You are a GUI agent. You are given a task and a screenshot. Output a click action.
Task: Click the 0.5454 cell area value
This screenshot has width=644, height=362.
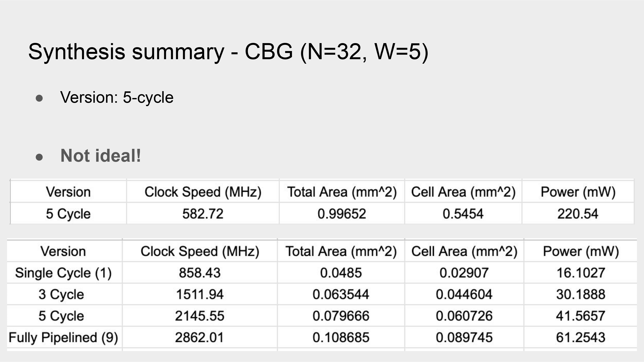[x=463, y=214]
